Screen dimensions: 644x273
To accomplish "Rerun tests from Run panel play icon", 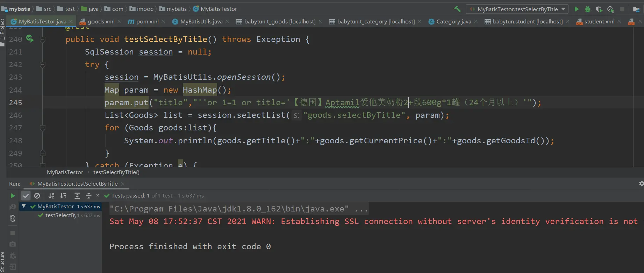I will pos(13,196).
